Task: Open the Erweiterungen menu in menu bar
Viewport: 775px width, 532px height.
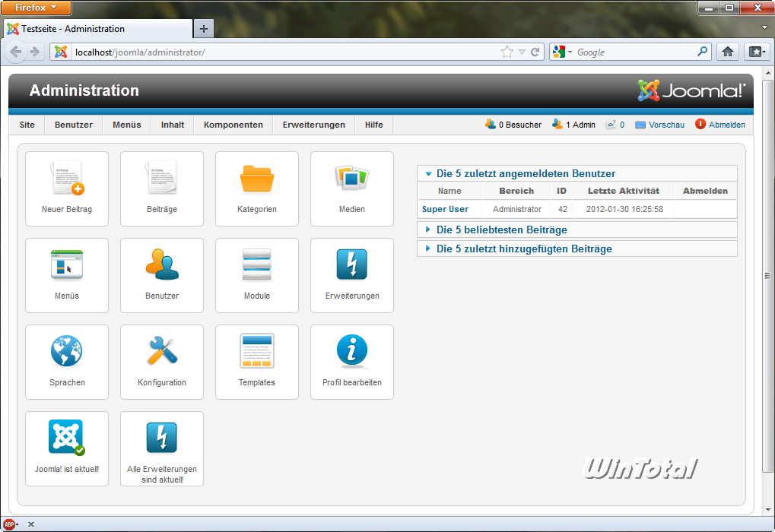Action: pyautogui.click(x=314, y=125)
